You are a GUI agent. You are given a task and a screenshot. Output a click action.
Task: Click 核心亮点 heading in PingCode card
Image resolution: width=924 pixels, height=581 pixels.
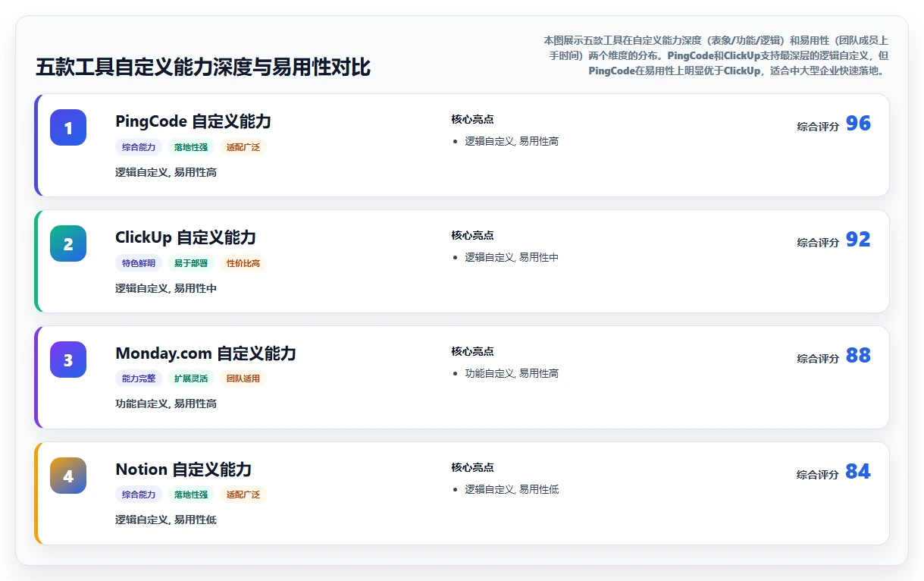472,120
